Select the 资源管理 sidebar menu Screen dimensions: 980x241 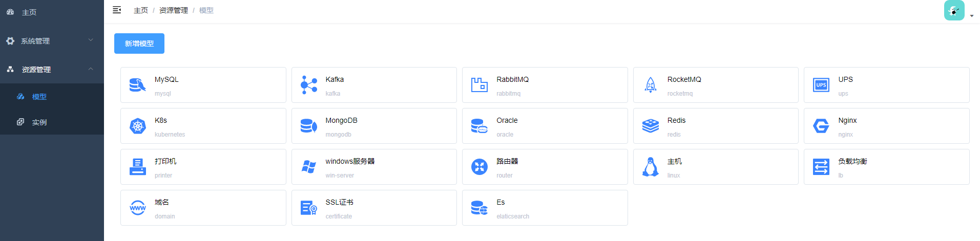coord(52,70)
